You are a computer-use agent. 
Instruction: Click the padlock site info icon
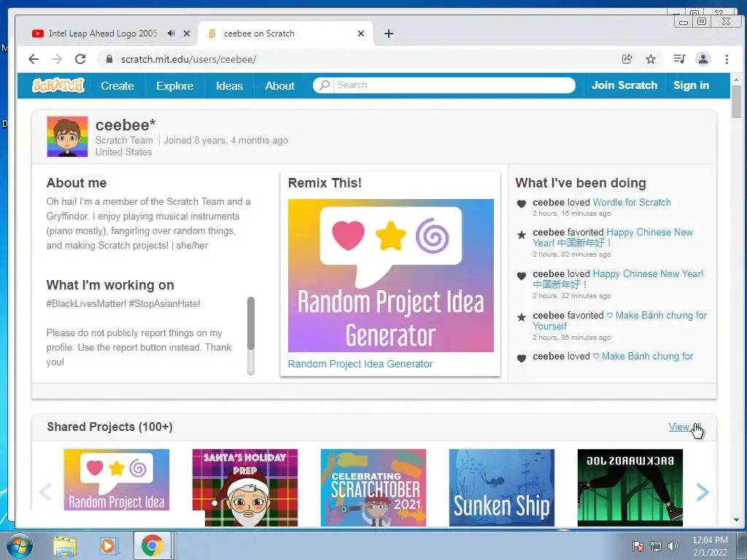click(x=109, y=59)
